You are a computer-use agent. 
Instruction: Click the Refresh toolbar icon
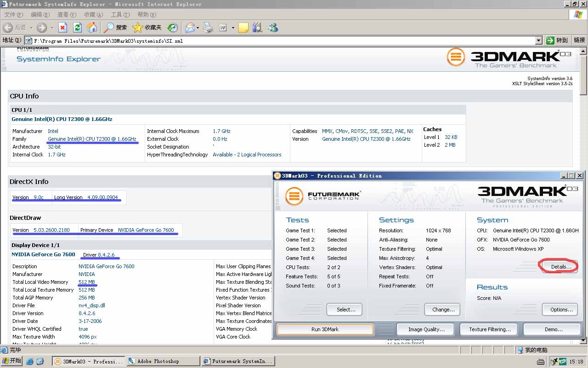[x=78, y=28]
